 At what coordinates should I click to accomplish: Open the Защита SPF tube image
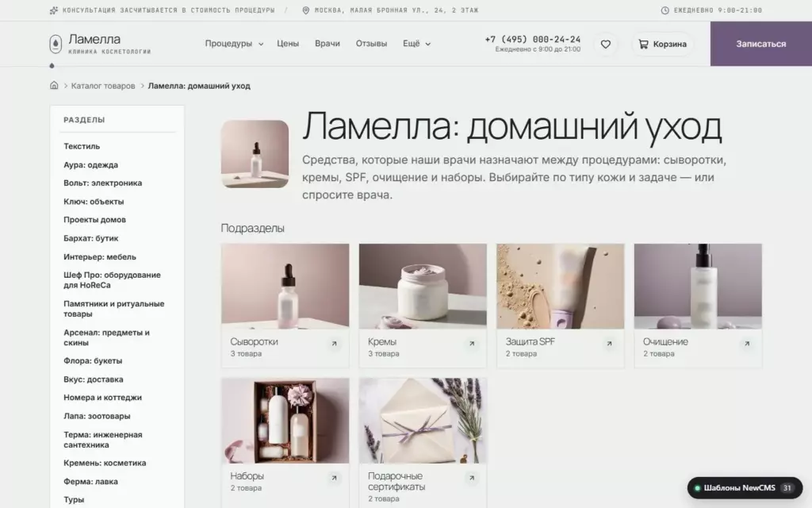[561, 286]
